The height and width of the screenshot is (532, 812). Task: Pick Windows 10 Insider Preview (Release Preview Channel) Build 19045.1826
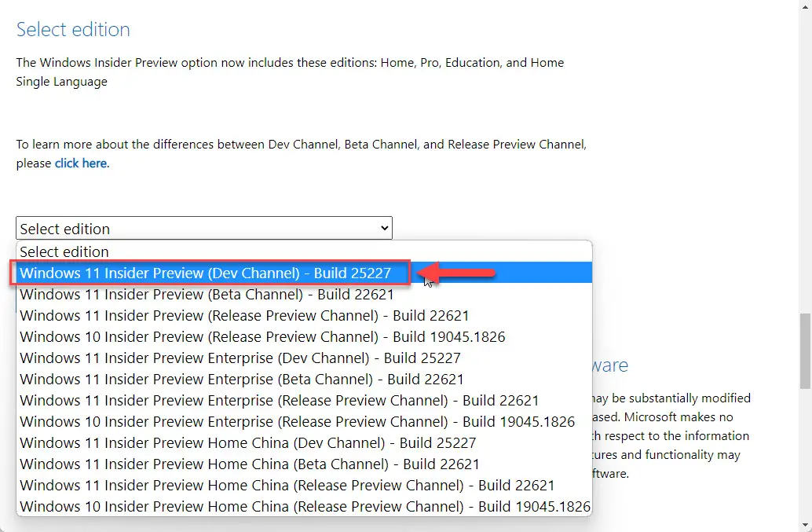(304, 336)
